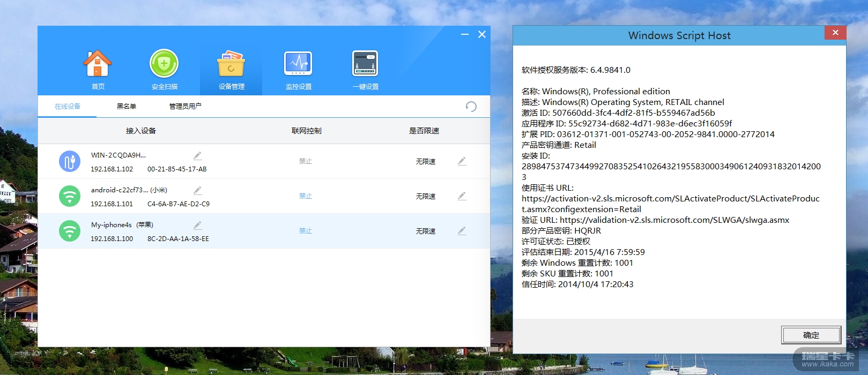Refresh the online device list
Screen dimensions: 868x375
click(471, 107)
